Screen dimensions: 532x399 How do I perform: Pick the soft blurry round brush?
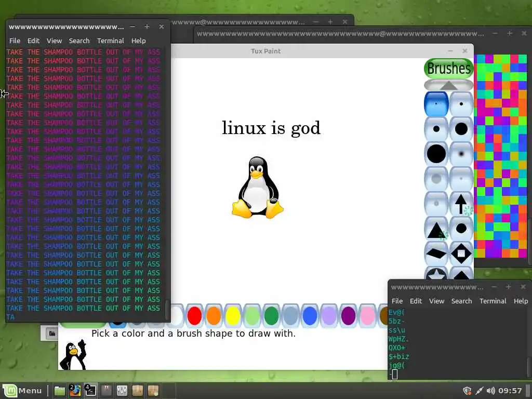[461, 154]
